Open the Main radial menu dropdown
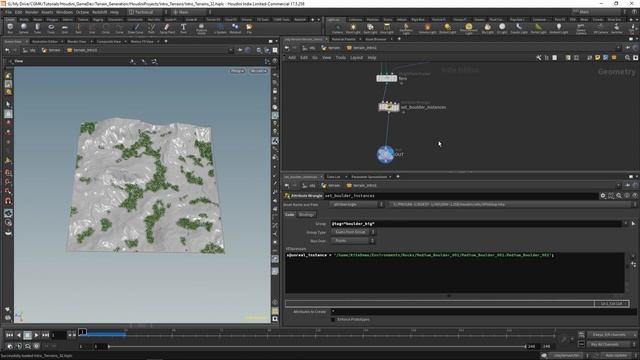 click(191, 12)
